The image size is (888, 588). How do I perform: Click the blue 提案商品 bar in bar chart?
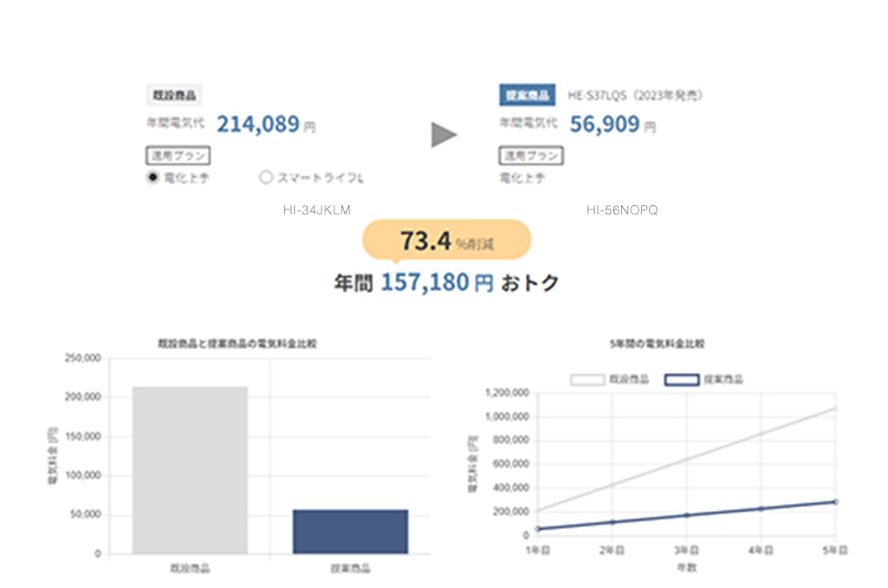coord(350,531)
